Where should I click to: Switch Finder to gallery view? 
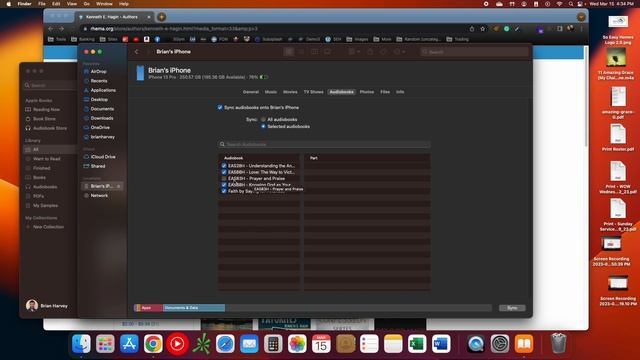click(327, 52)
